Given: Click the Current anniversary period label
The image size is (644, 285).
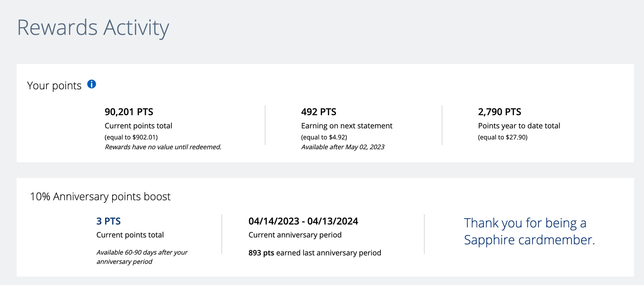Looking at the screenshot, I should click(x=295, y=235).
